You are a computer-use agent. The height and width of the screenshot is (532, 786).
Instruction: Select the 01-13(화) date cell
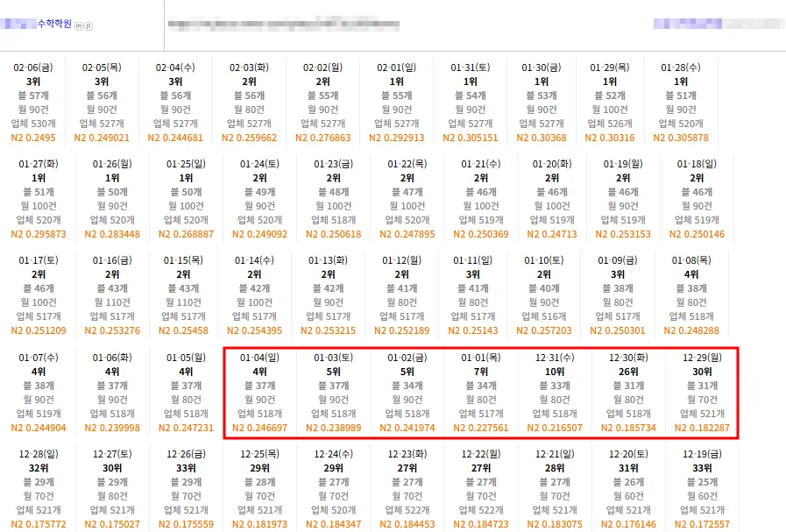pyautogui.click(x=328, y=260)
